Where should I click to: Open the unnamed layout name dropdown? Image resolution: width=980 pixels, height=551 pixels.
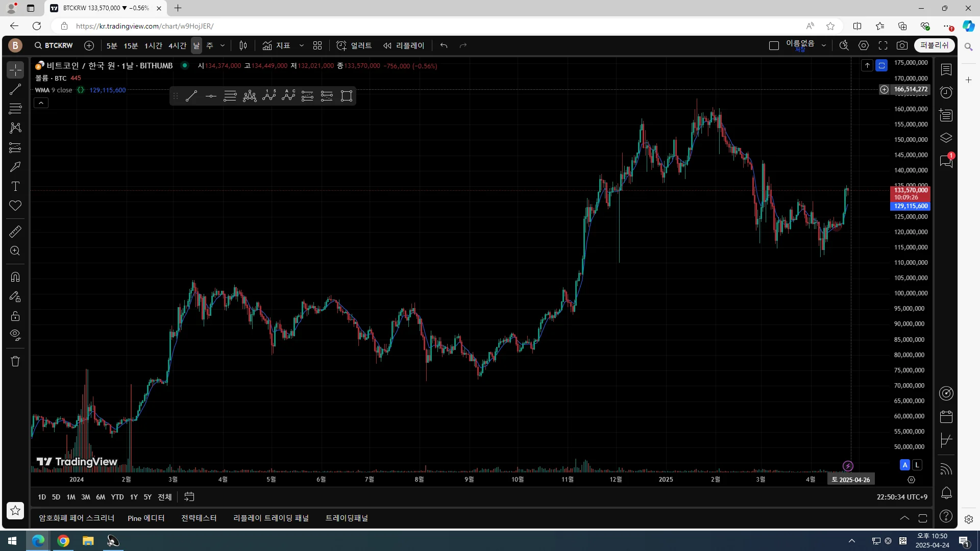[823, 45]
